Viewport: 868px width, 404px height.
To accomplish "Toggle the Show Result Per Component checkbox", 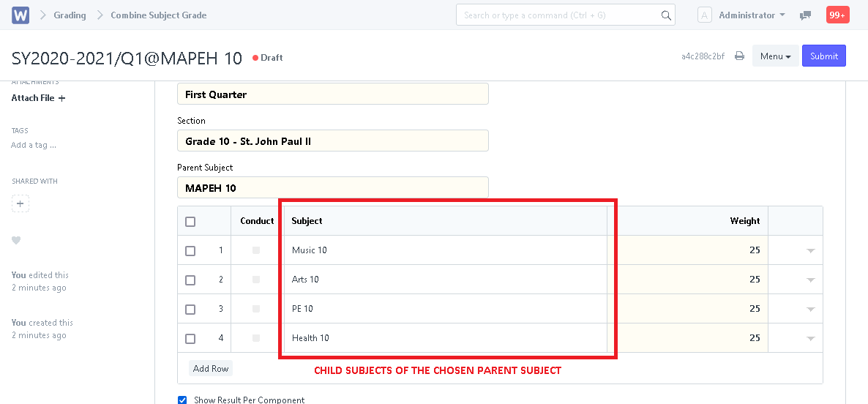I will point(182,400).
